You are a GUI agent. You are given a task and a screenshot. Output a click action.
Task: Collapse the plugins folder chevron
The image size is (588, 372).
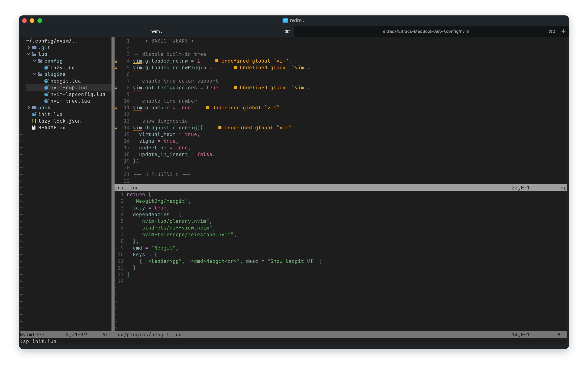coord(34,74)
